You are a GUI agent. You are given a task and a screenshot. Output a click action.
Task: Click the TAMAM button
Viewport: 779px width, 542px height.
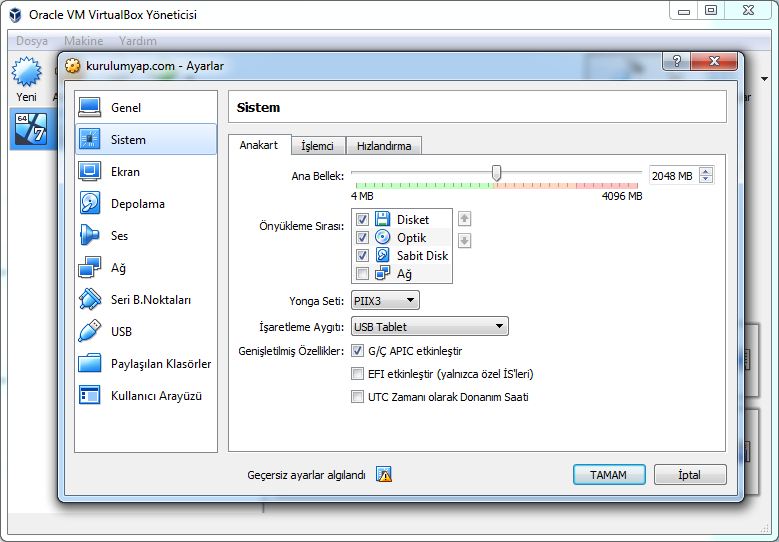click(609, 475)
